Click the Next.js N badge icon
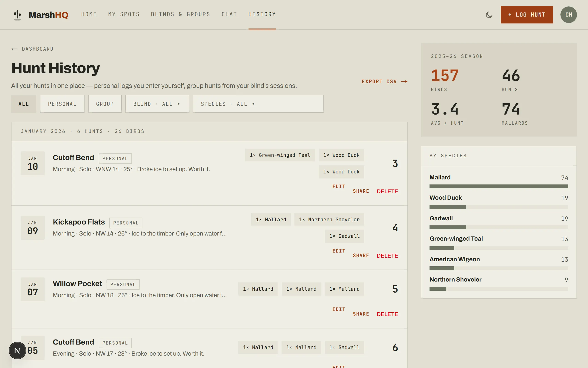588x368 pixels. pyautogui.click(x=17, y=351)
